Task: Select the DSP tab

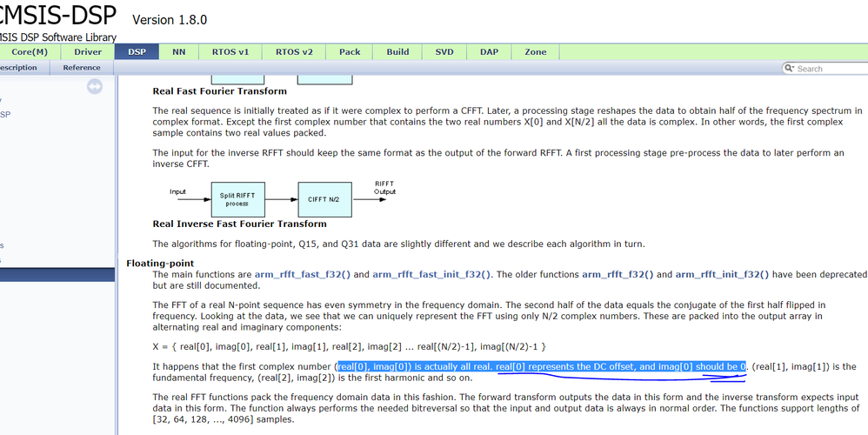Action: (137, 52)
